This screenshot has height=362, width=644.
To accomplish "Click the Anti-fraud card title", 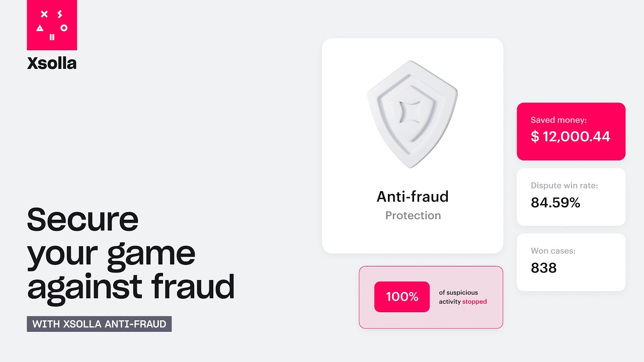I will tap(413, 196).
